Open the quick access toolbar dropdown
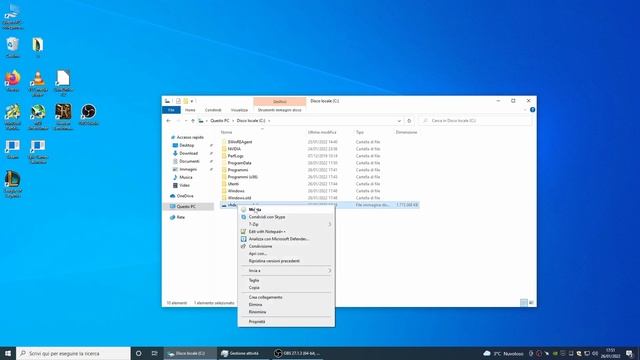Viewport: 640px width, 360px height. [x=192, y=101]
